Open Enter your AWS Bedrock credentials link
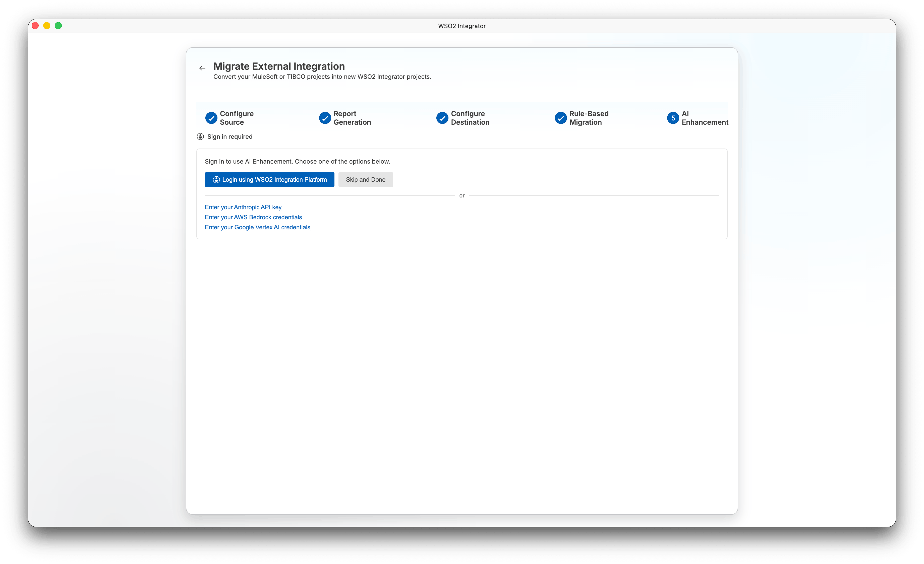This screenshot has height=564, width=924. click(253, 217)
